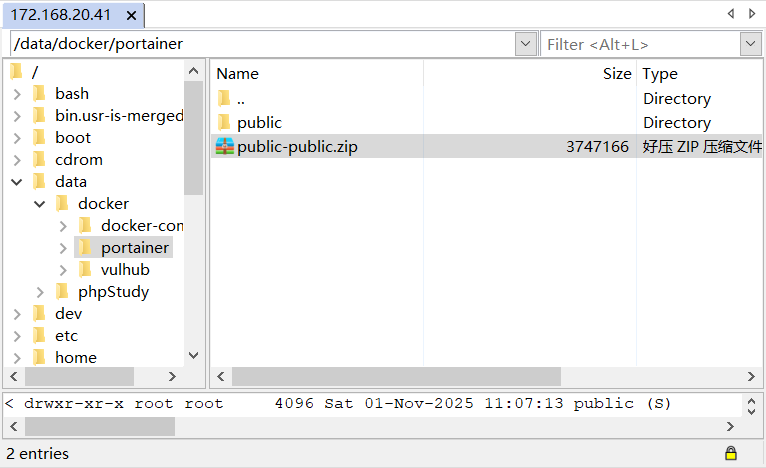Click the docker folder icon

(x=62, y=203)
